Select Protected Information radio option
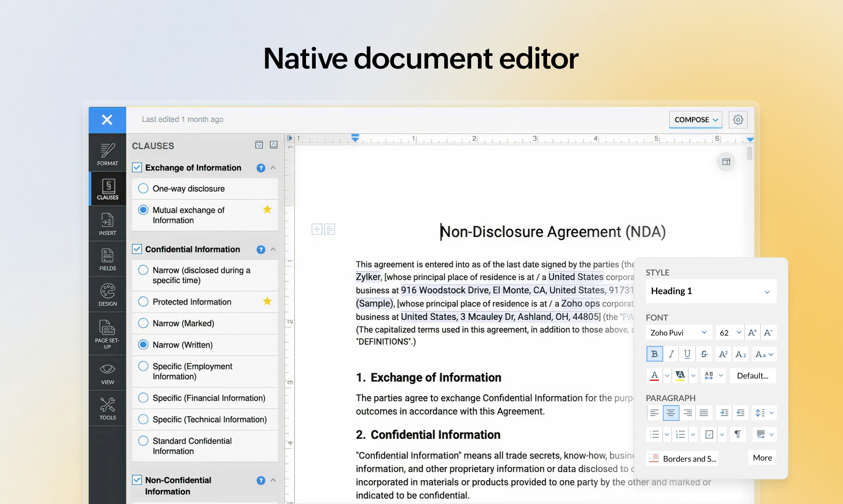The height and width of the screenshot is (504, 843). [x=143, y=302]
